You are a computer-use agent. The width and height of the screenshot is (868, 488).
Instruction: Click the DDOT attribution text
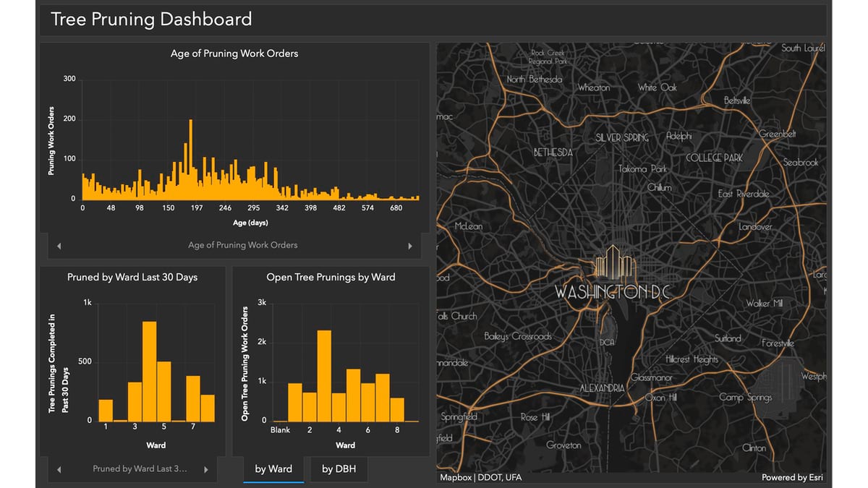pyautogui.click(x=493, y=477)
